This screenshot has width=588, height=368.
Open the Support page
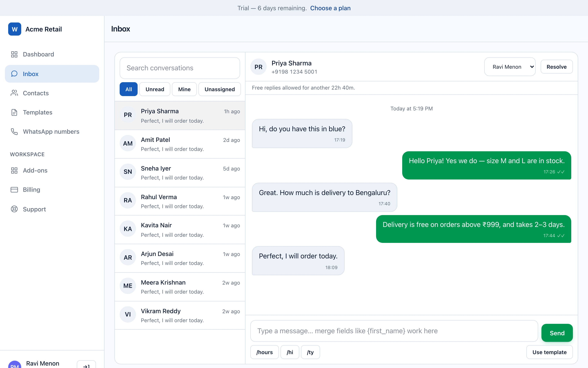pyautogui.click(x=52, y=209)
